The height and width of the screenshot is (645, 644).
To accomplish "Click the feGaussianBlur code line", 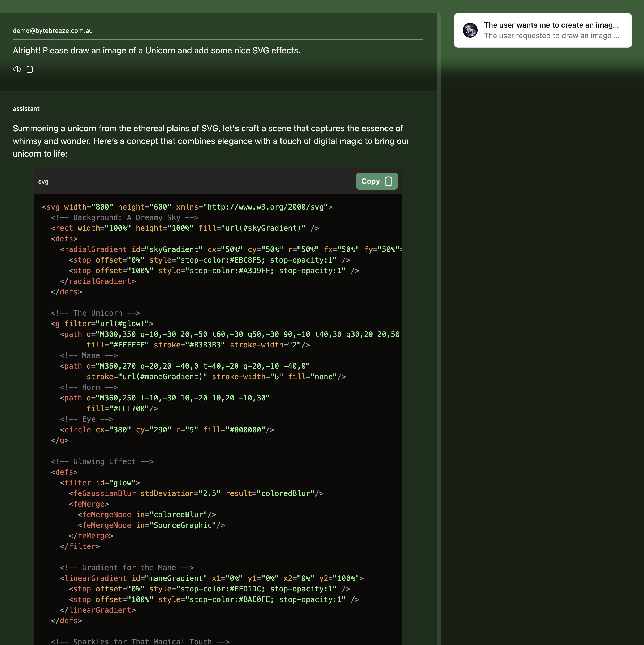I will 196,494.
